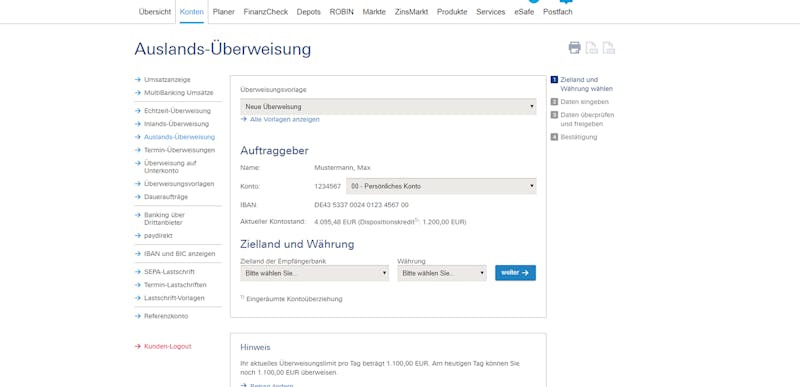
Task: Select the Konten tab
Action: pos(192,12)
